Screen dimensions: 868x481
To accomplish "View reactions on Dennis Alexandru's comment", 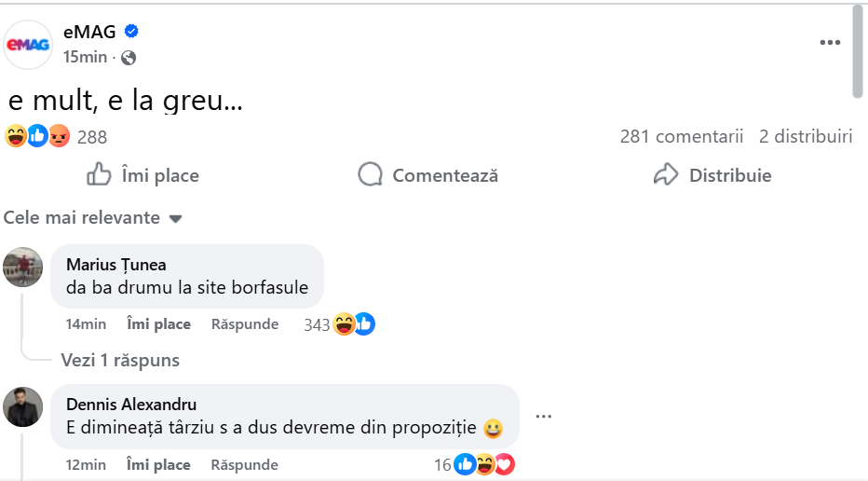I will [475, 464].
